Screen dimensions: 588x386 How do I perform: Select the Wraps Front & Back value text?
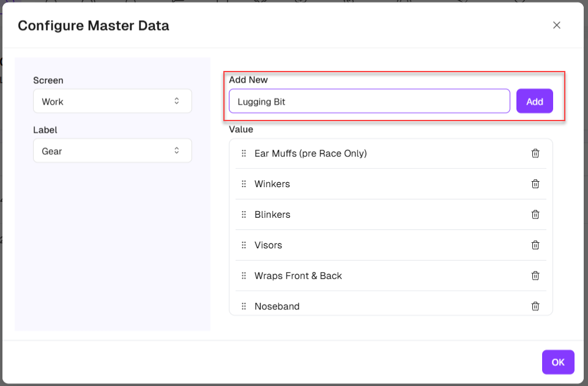coord(298,276)
